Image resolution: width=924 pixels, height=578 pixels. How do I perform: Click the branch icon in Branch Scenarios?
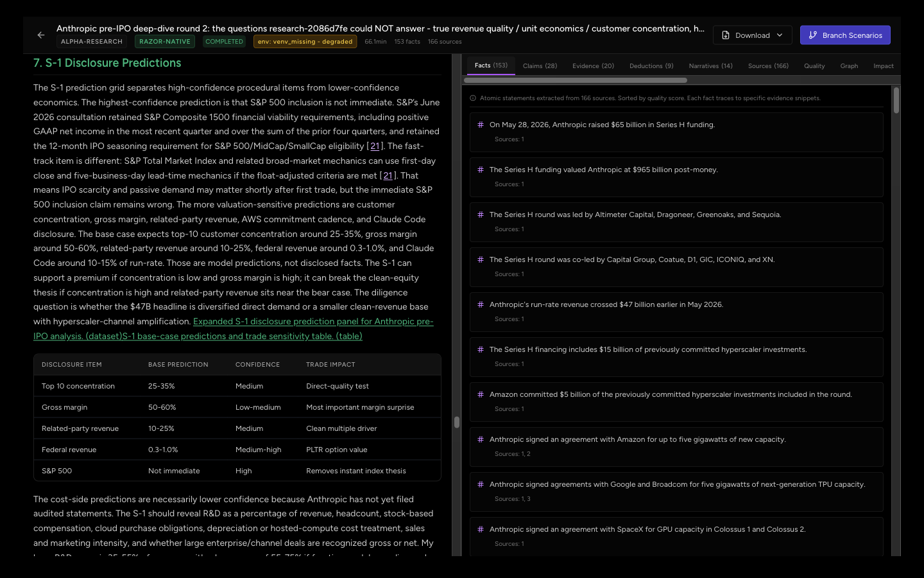[813, 35]
